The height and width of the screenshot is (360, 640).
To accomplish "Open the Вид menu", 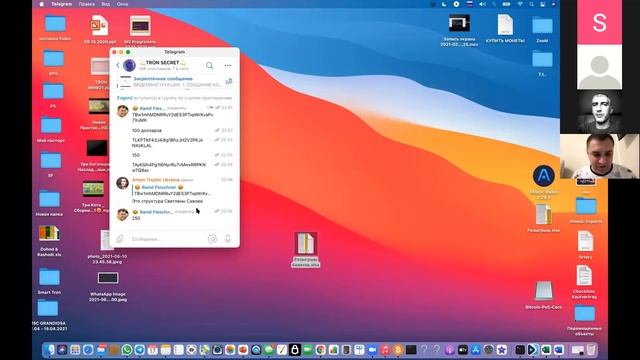I will [x=106, y=4].
